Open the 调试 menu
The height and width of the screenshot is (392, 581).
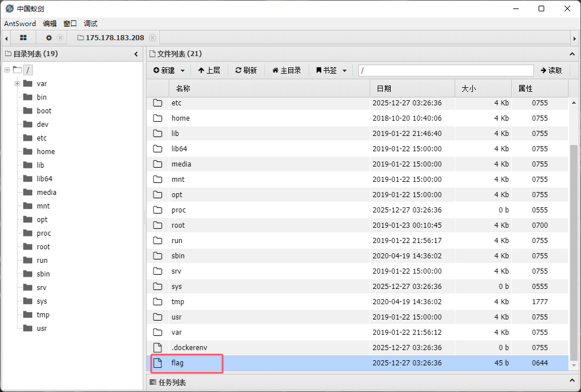91,23
